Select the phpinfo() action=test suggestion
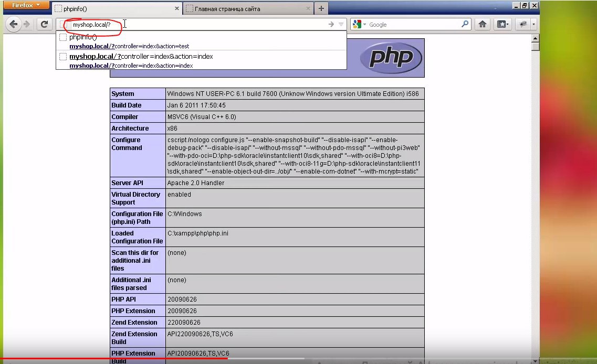597x364 pixels. pos(201,41)
